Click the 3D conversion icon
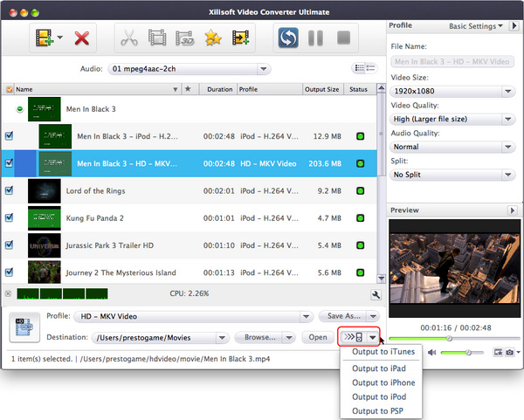The width and height of the screenshot is (524, 420). pos(185,38)
